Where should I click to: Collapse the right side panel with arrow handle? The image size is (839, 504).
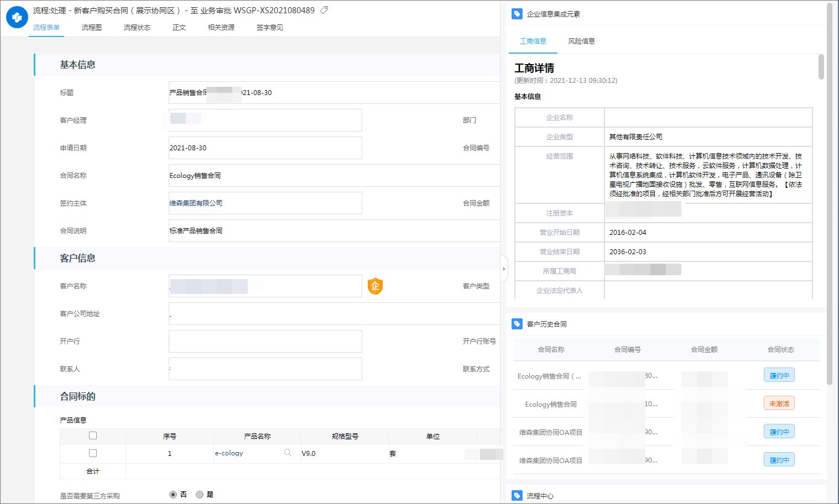(504, 269)
